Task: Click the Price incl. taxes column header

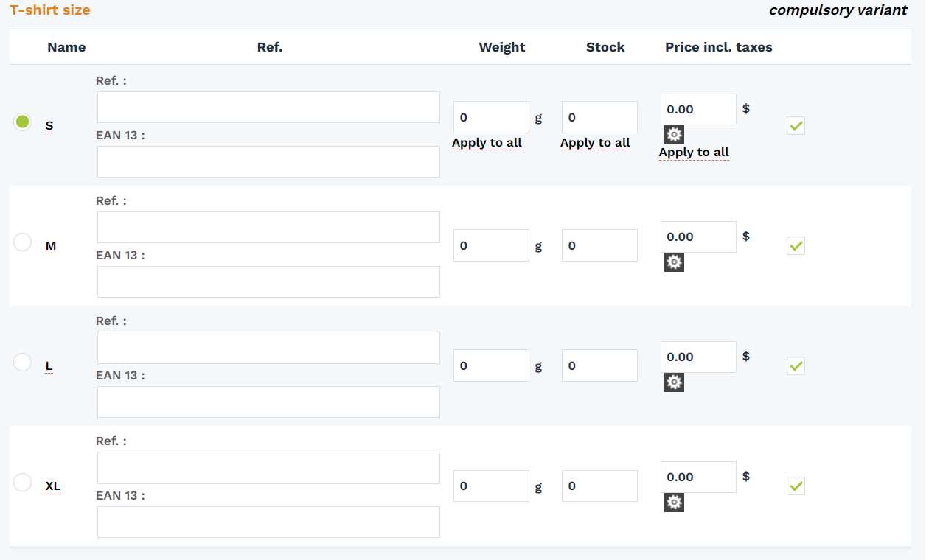Action: tap(719, 47)
